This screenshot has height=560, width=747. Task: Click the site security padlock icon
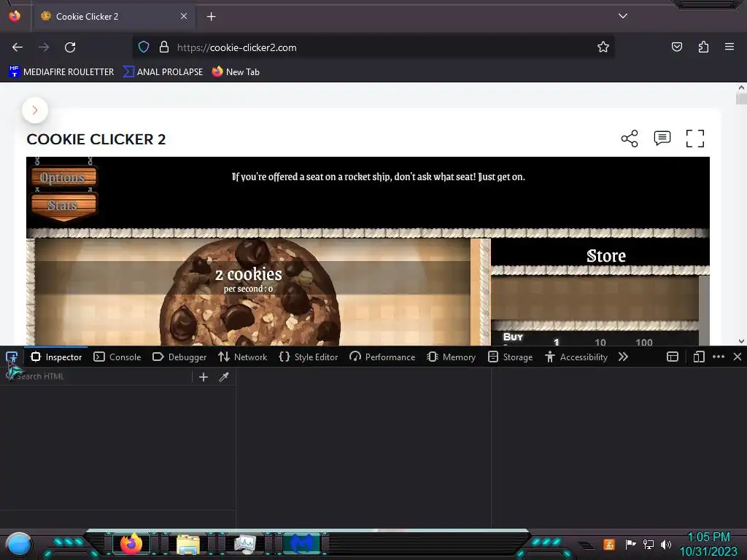point(164,47)
